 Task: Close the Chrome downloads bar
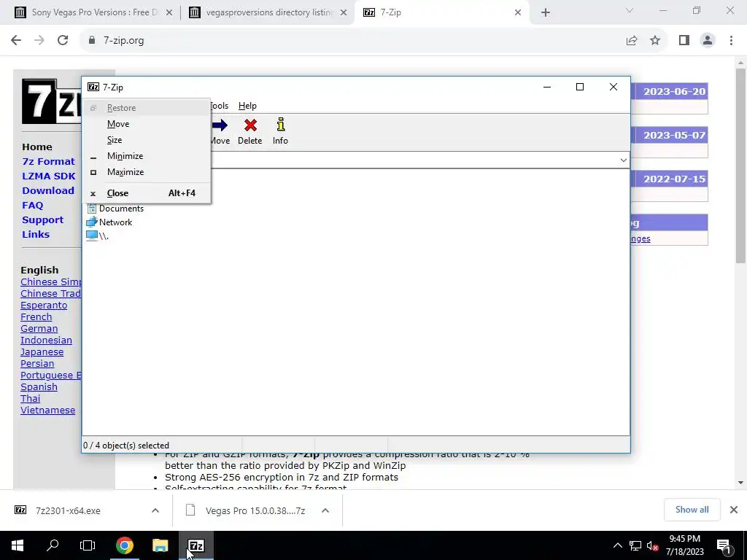pyautogui.click(x=734, y=510)
